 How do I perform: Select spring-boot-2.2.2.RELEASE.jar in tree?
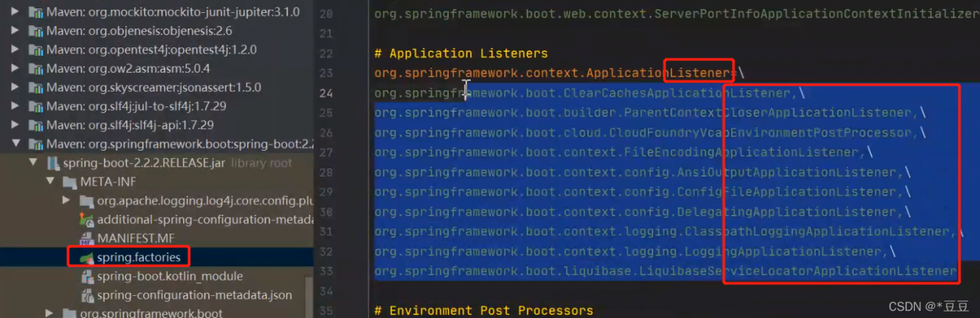[x=145, y=163]
